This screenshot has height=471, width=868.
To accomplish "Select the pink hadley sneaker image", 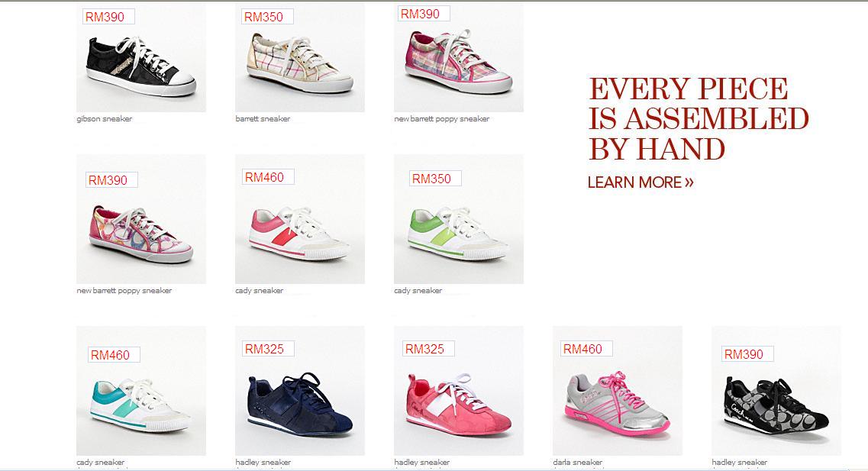I will coord(458,391).
